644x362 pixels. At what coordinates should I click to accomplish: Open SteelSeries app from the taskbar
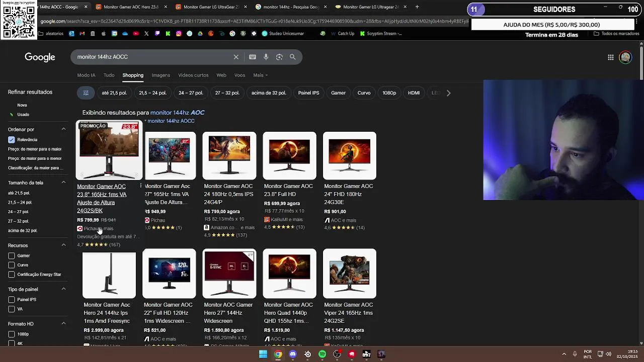click(308, 354)
